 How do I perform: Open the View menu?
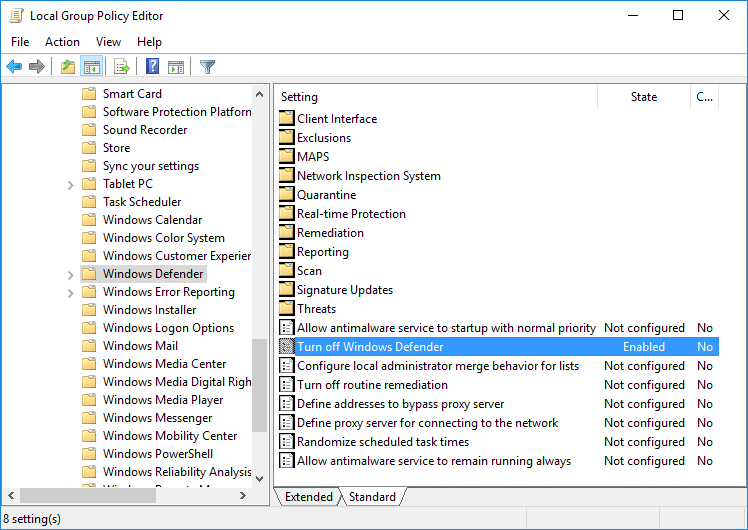[x=108, y=42]
